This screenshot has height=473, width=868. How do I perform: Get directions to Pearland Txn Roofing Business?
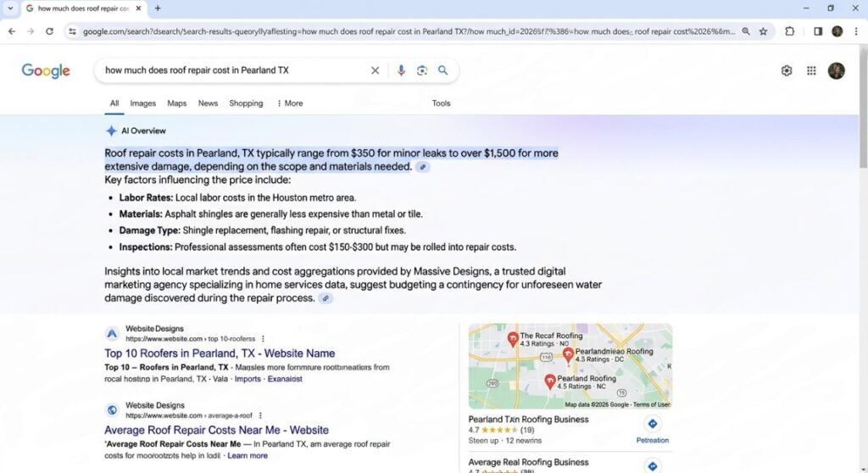pos(652,424)
